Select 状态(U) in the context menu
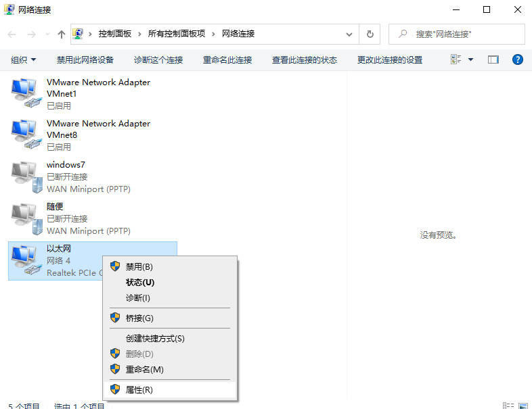532x409 pixels. pyautogui.click(x=140, y=283)
